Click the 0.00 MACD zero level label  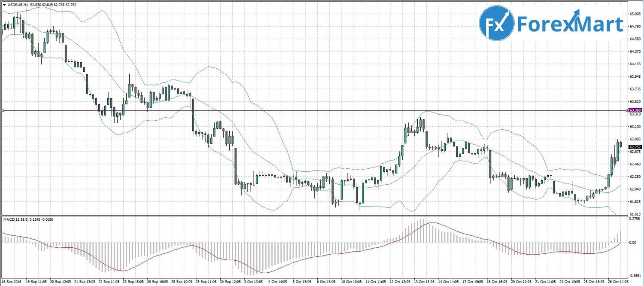tap(633, 243)
